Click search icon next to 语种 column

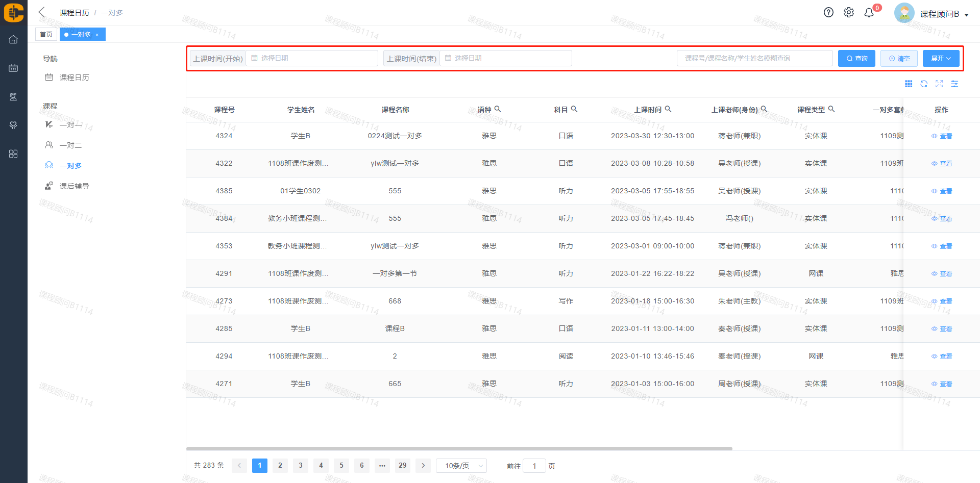point(498,109)
